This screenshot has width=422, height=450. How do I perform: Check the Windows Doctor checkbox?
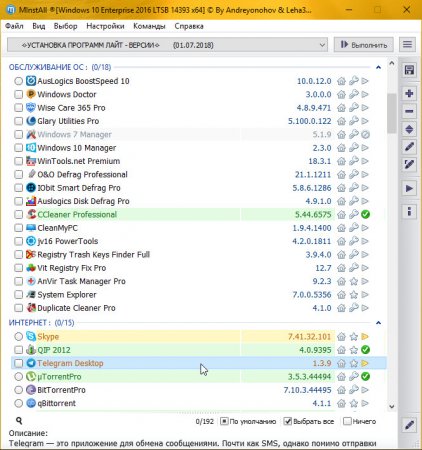coord(19,94)
